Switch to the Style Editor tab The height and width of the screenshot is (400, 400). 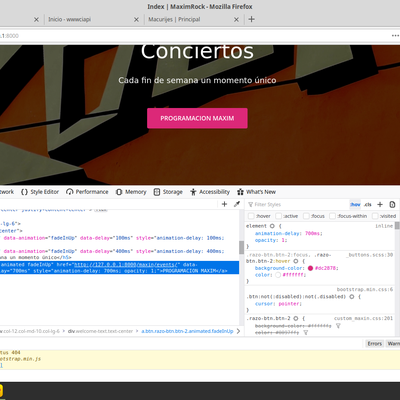point(40,192)
